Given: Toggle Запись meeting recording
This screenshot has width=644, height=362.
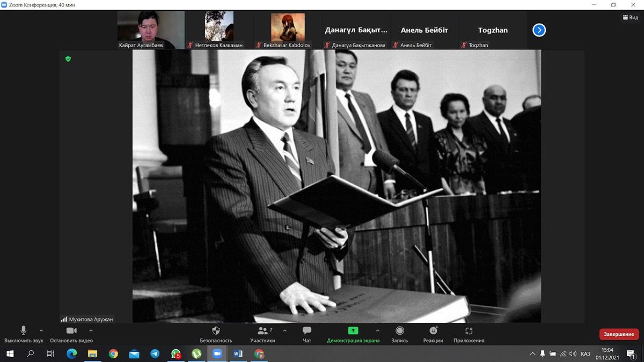Looking at the screenshot, I should point(399,334).
